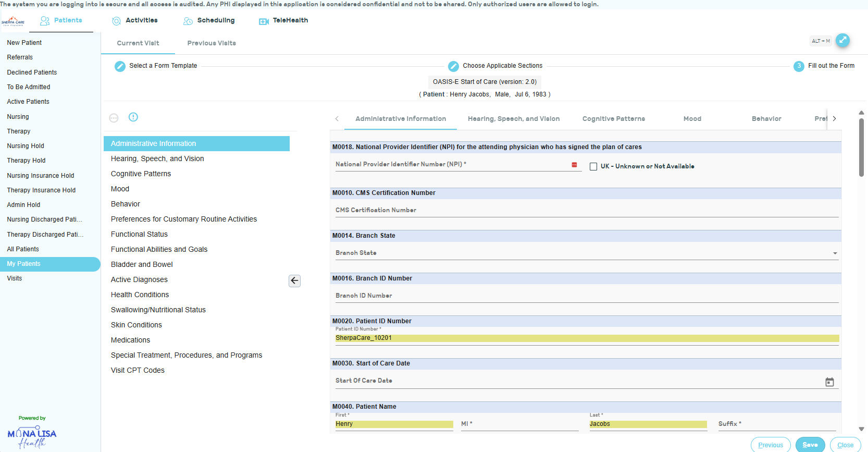Open Active Patients in sidebar
The width and height of the screenshot is (868, 452).
click(28, 102)
